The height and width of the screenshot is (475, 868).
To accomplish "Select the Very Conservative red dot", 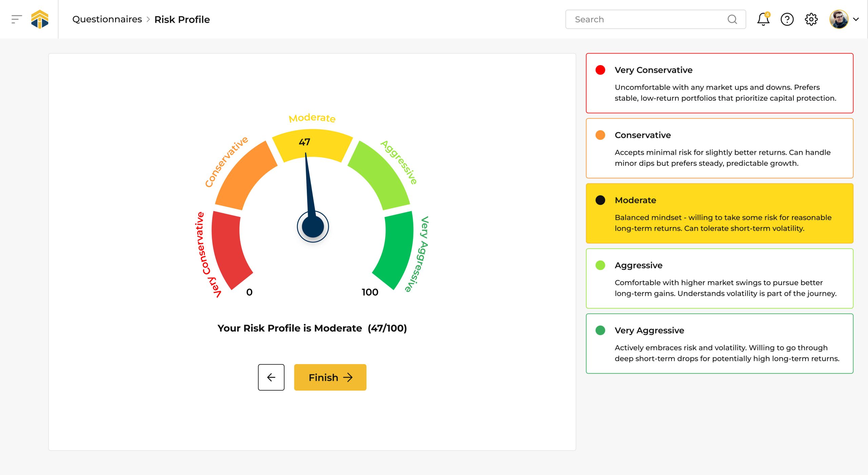I will (x=600, y=70).
